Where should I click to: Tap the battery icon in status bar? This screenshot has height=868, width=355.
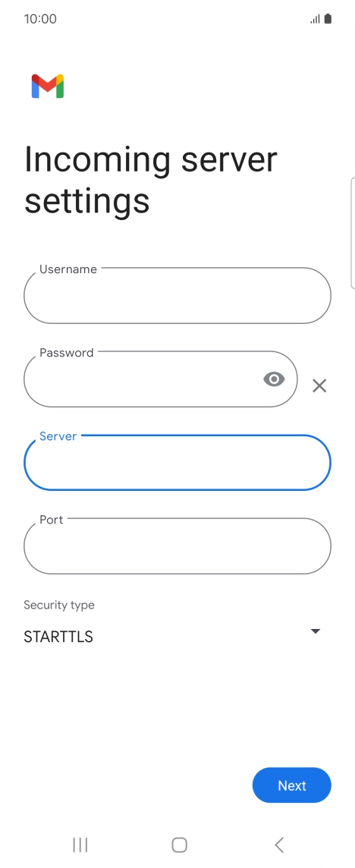pyautogui.click(x=328, y=19)
